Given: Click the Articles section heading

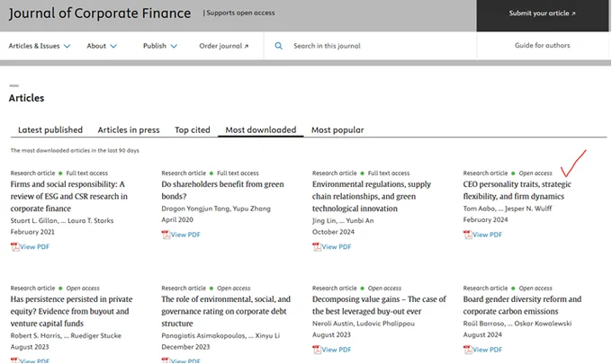Looking at the screenshot, I should click(x=26, y=98).
